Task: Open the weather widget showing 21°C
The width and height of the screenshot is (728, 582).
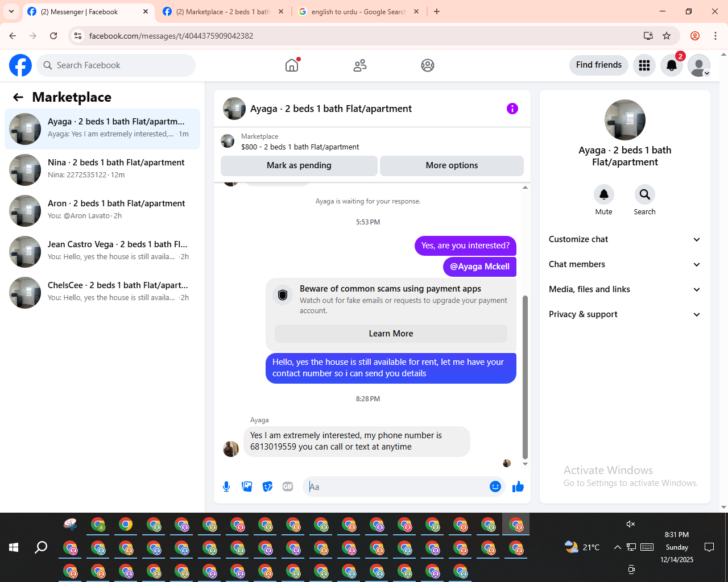Action: (x=582, y=547)
